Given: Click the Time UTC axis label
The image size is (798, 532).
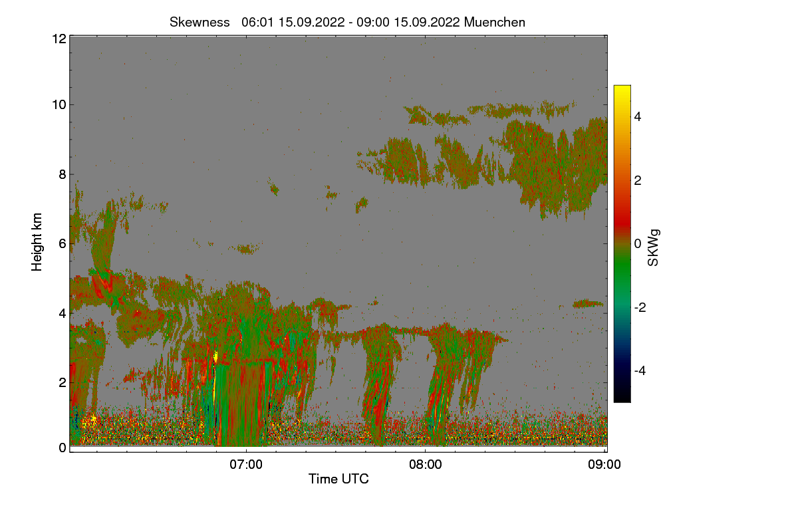Looking at the screenshot, I should (x=338, y=479).
